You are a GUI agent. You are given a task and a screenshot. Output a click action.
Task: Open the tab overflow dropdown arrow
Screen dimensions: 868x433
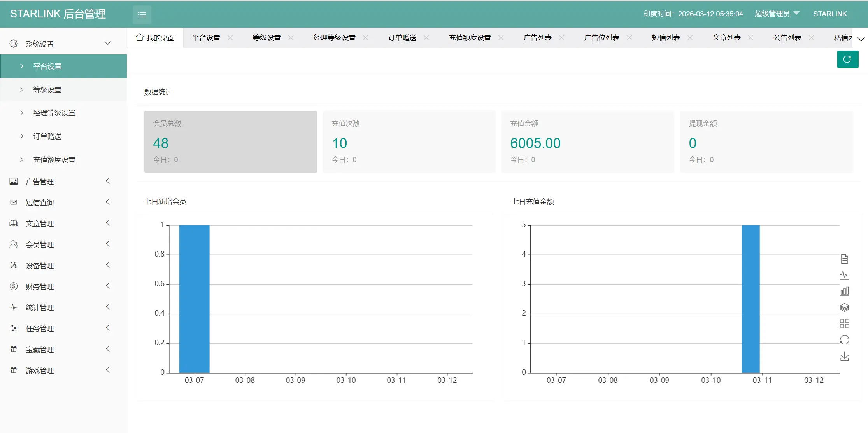point(861,38)
